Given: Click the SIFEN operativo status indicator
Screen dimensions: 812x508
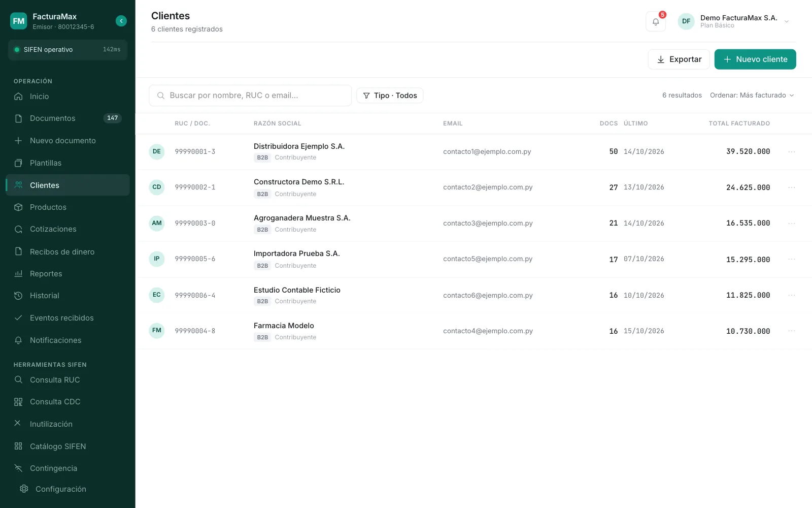Looking at the screenshot, I should click(x=67, y=50).
